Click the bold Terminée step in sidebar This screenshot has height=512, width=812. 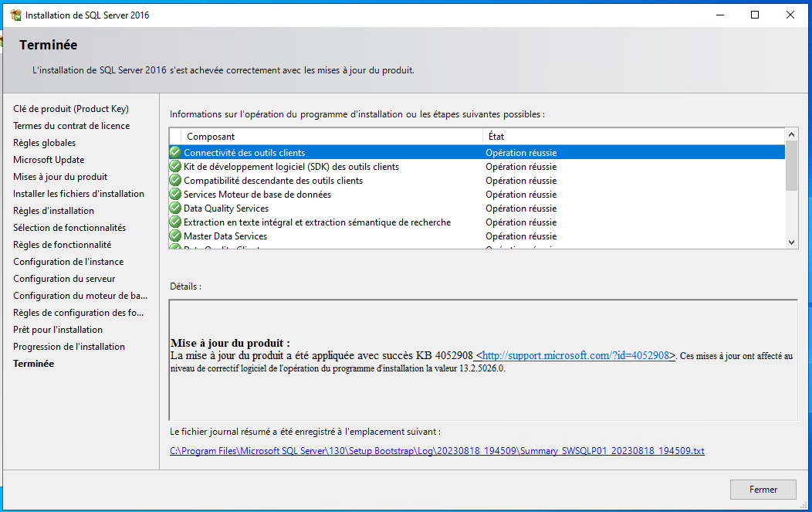click(x=34, y=364)
